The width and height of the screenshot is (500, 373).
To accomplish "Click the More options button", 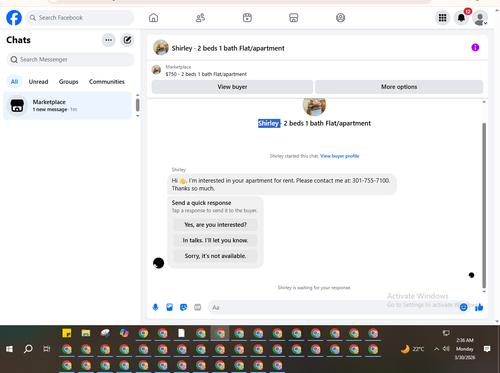I will (x=399, y=87).
